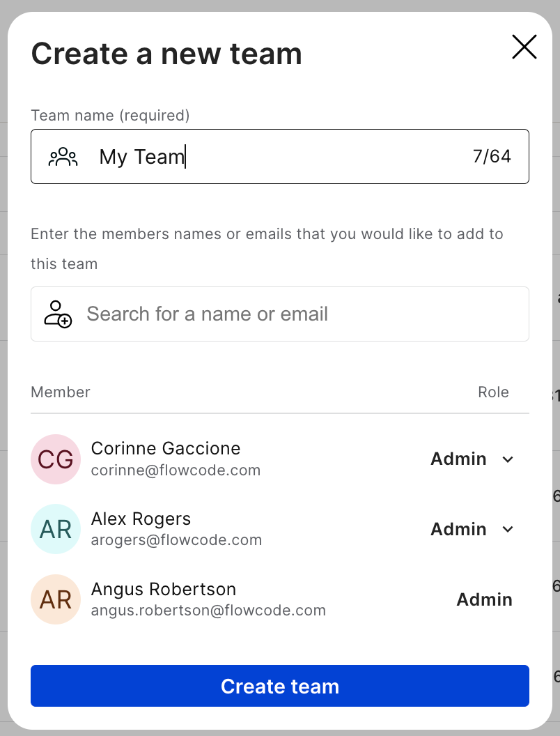
Task: Click the Member column header
Action: pos(61,392)
